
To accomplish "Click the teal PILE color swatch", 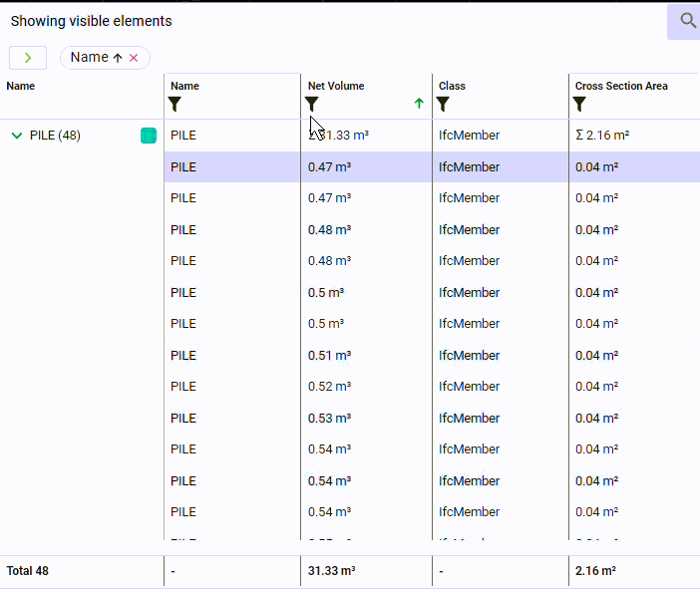I will click(x=149, y=136).
